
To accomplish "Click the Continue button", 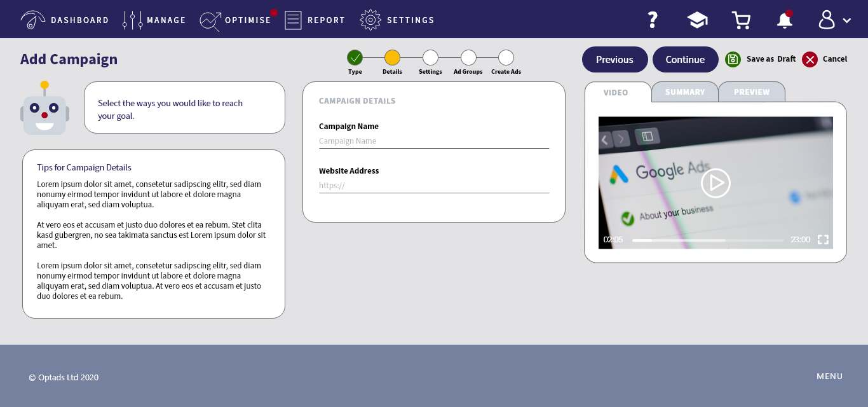I will click(685, 59).
